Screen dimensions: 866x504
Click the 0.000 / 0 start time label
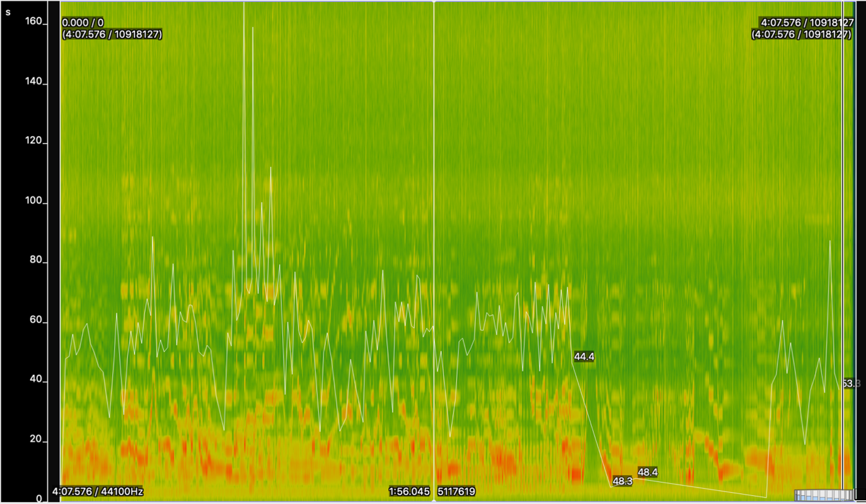pos(83,23)
